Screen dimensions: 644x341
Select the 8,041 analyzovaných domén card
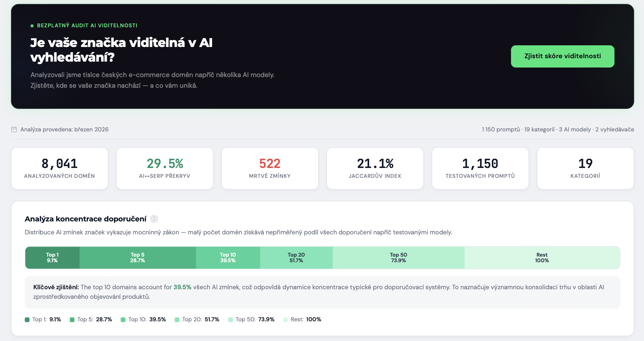[59, 168]
